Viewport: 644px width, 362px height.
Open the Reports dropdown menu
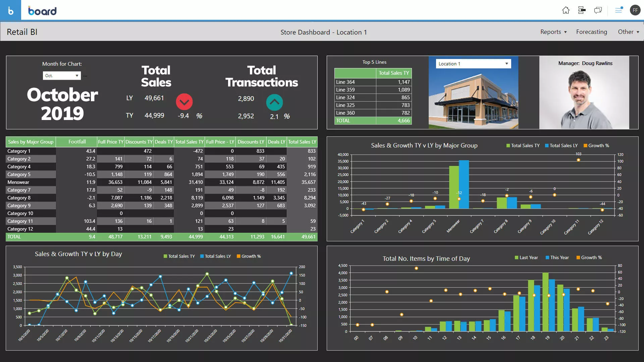click(553, 32)
